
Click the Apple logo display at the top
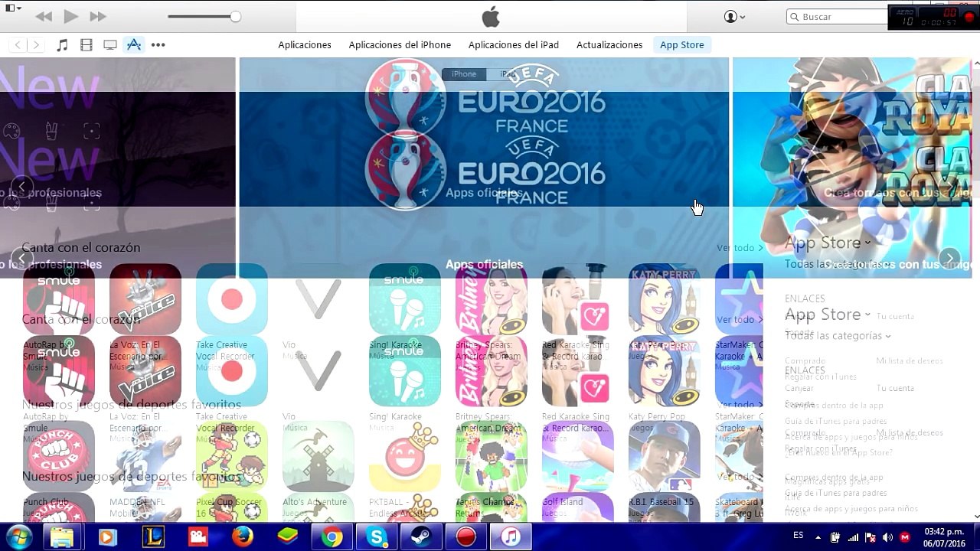[491, 16]
